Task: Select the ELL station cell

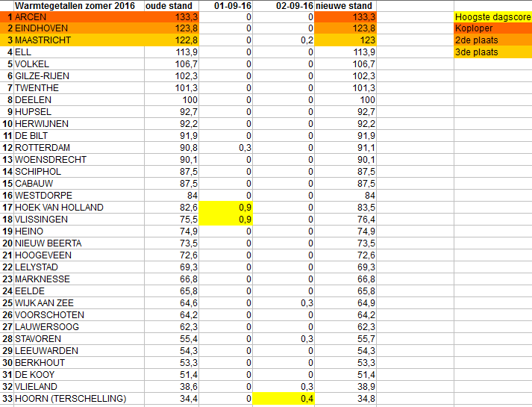Action: point(79,52)
